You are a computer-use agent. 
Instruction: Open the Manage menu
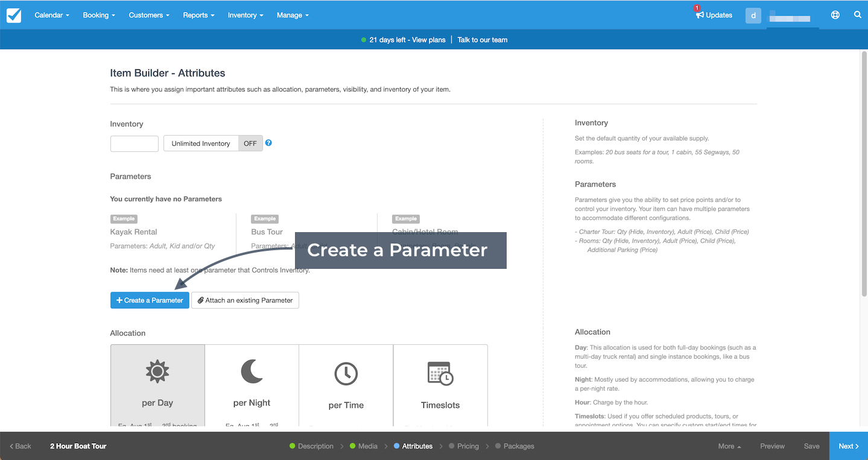[293, 15]
